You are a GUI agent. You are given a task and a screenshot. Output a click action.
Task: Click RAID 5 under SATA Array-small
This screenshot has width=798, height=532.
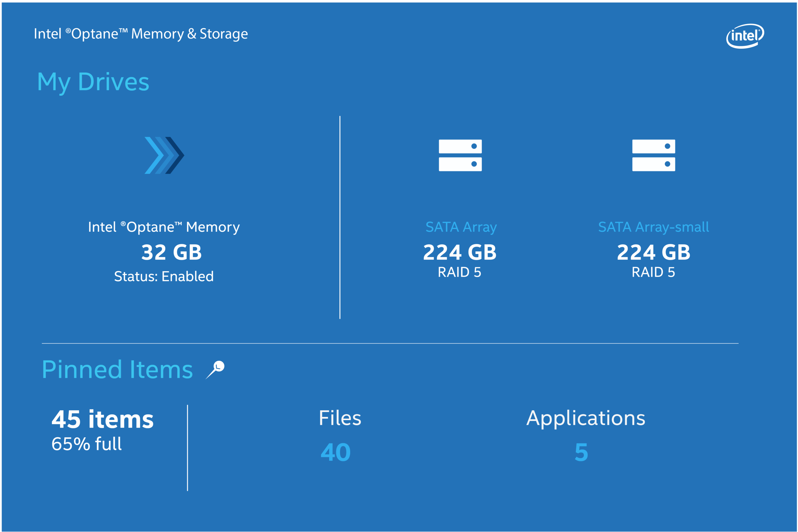point(653,272)
